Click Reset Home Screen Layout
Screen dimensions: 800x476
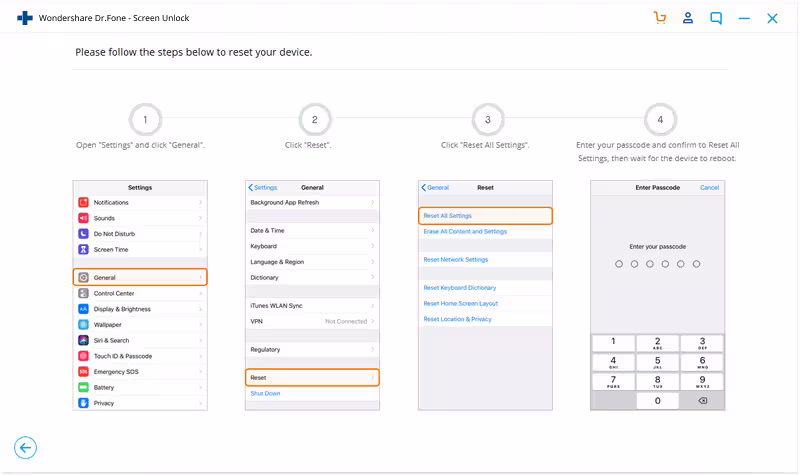461,304
